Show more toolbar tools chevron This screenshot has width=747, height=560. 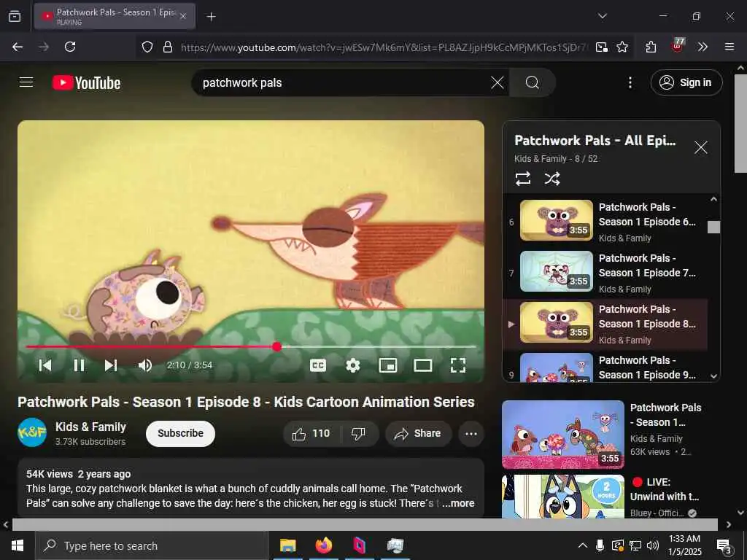(x=703, y=47)
